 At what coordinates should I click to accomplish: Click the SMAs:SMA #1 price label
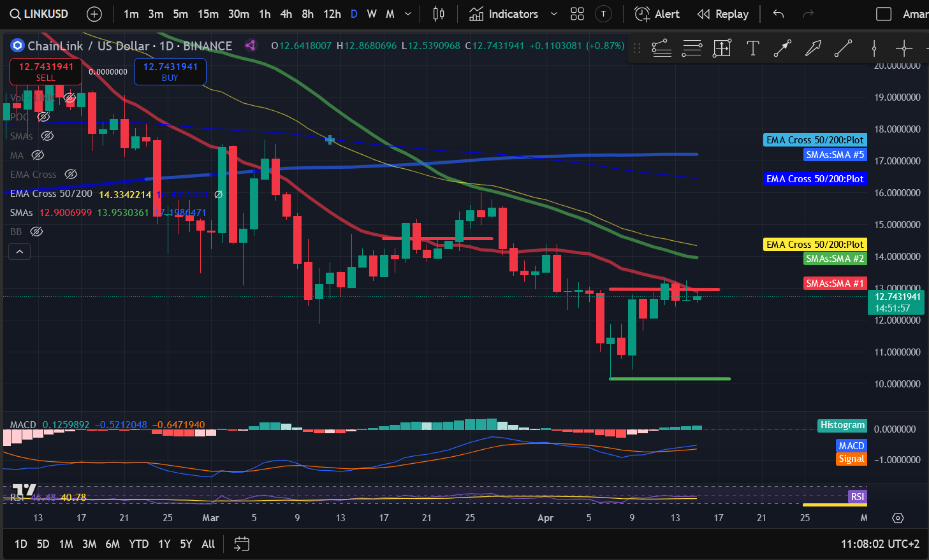[835, 284]
